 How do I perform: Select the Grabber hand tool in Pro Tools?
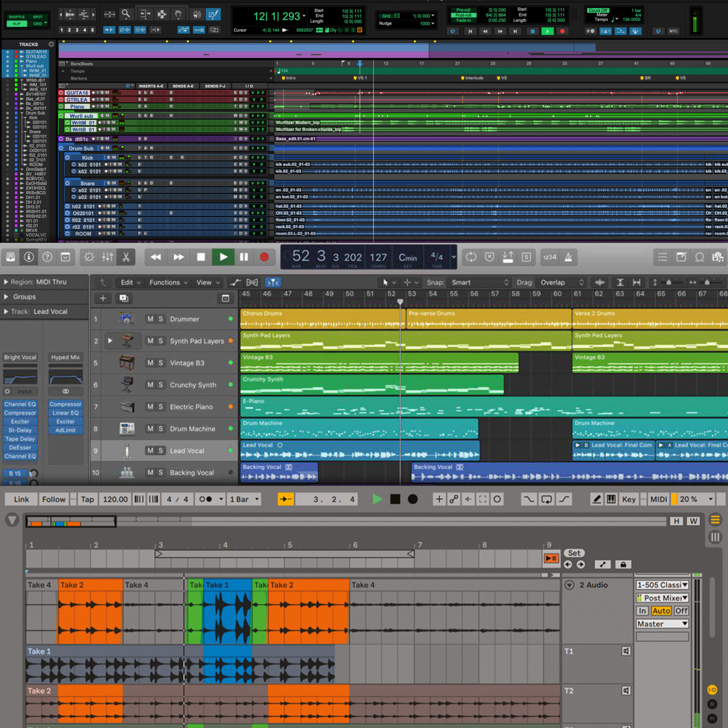[178, 14]
